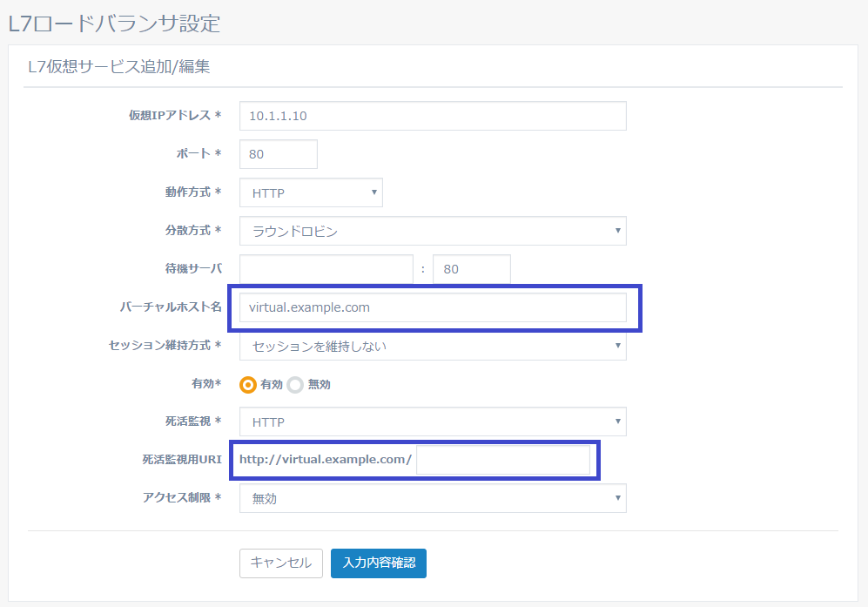
Task: Select the 無効 radio button
Action: [293, 383]
